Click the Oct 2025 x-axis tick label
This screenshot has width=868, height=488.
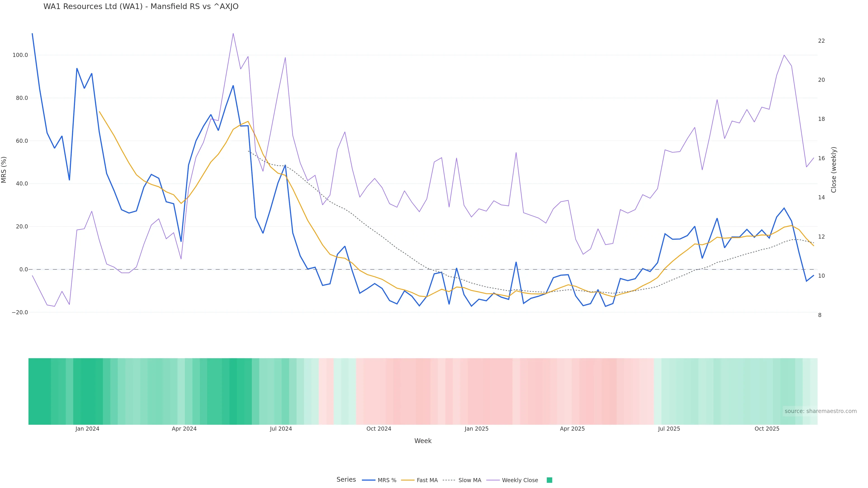[x=767, y=429]
